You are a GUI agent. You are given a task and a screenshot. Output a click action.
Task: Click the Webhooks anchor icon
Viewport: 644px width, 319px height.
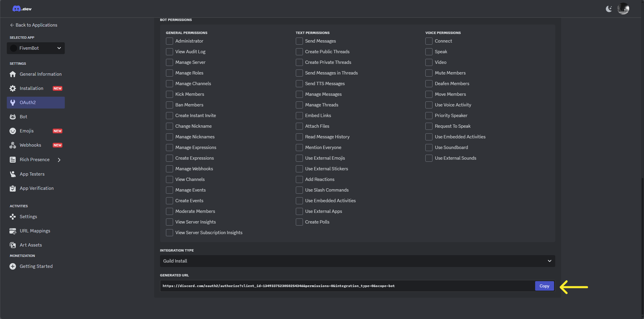click(x=13, y=145)
